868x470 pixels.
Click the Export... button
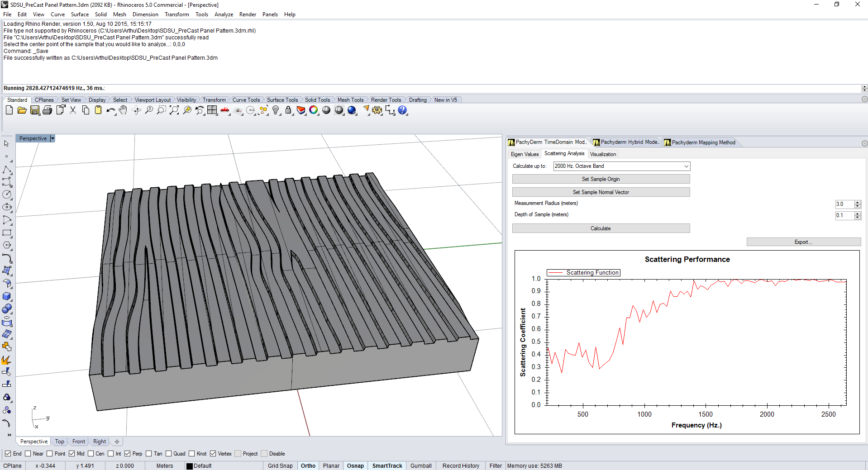tap(803, 242)
